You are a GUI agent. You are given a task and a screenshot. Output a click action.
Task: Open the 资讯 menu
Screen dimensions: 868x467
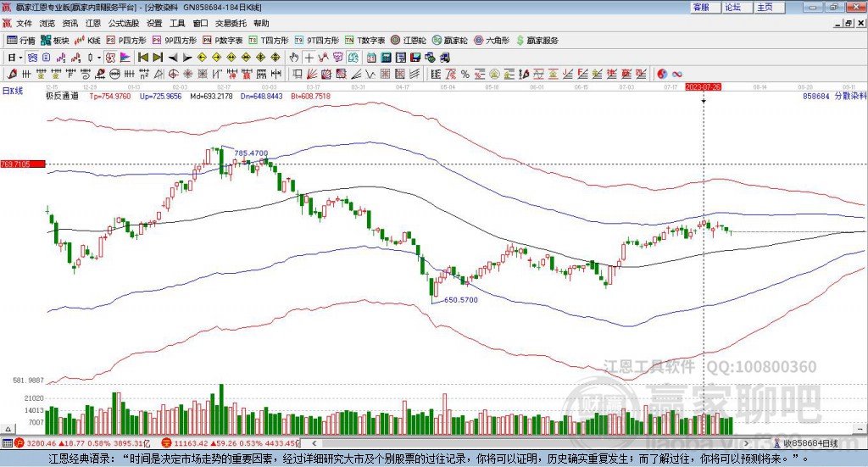click(x=70, y=23)
